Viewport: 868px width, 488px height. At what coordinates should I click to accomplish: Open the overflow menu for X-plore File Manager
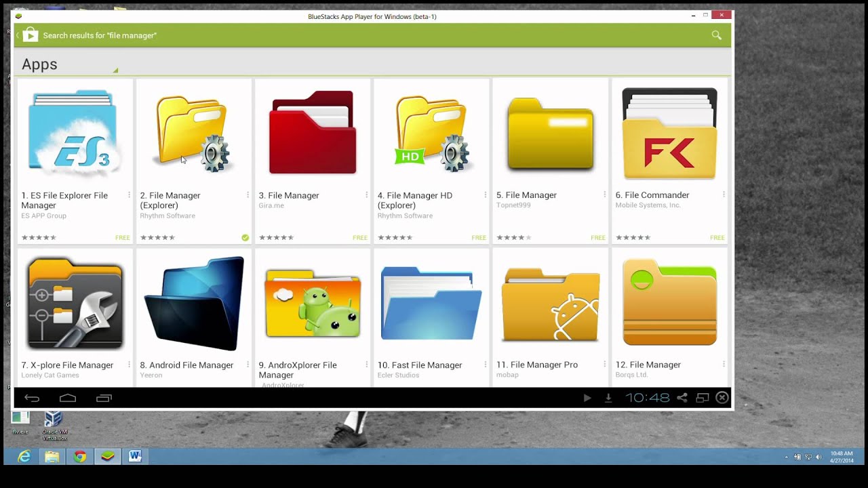[x=129, y=365]
